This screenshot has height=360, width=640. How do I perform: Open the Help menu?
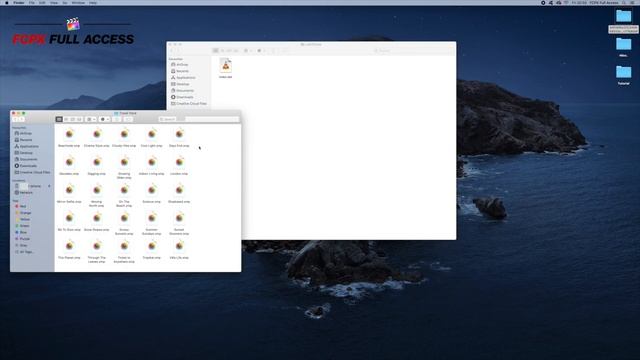(x=93, y=2)
